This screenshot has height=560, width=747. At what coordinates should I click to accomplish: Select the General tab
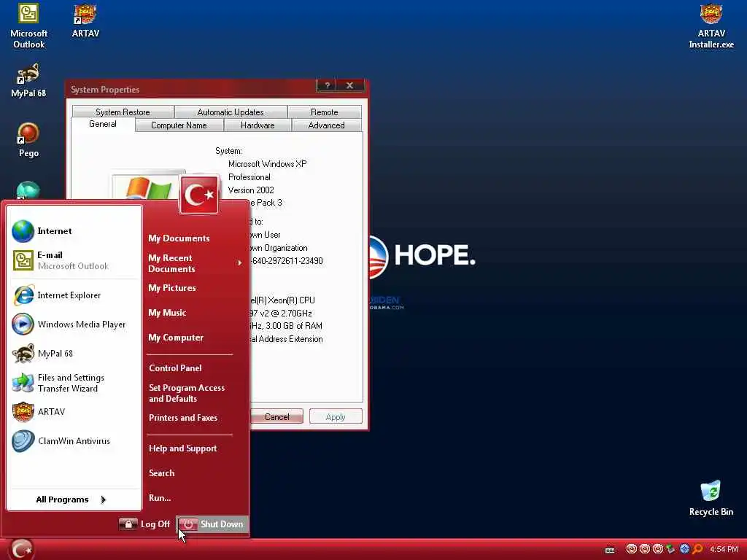(x=103, y=124)
